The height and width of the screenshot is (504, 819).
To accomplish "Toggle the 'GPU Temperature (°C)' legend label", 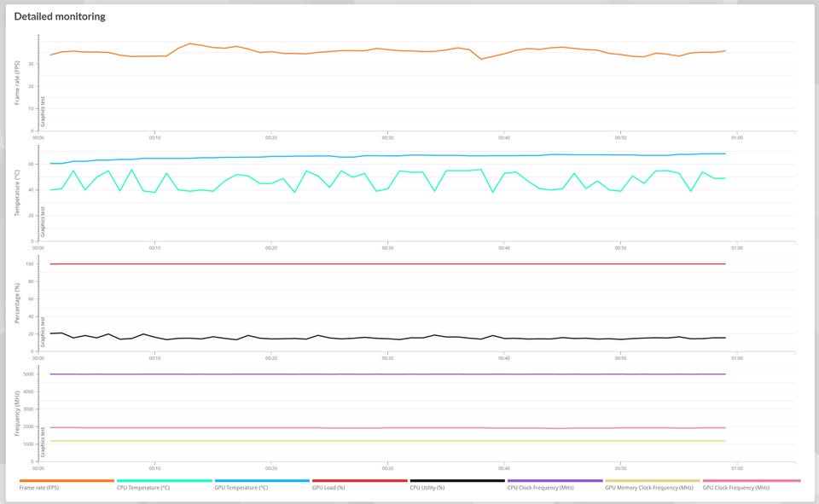I will 241,488.
